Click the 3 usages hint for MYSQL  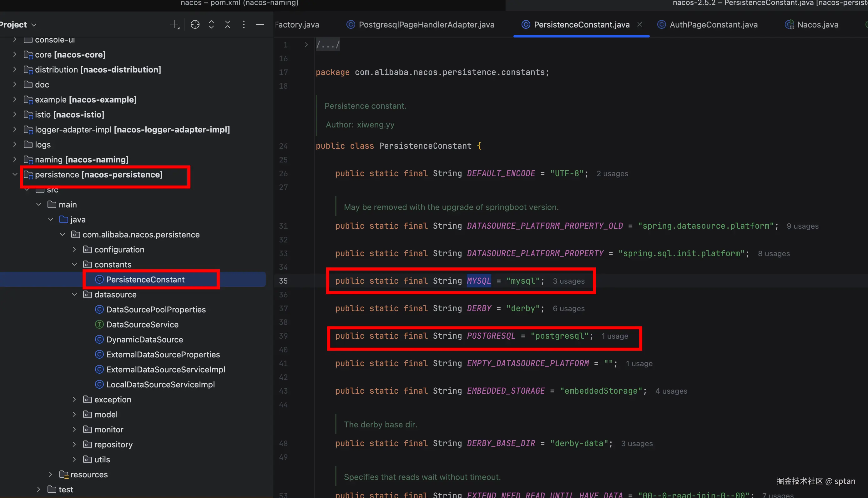pos(568,281)
